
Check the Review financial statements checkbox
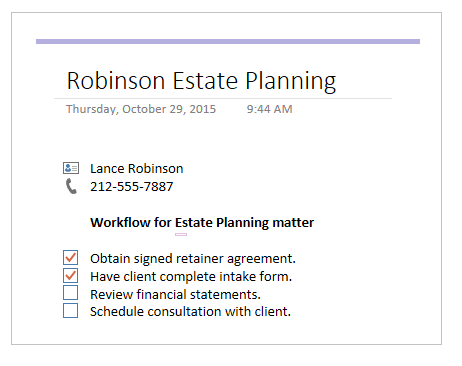click(71, 293)
